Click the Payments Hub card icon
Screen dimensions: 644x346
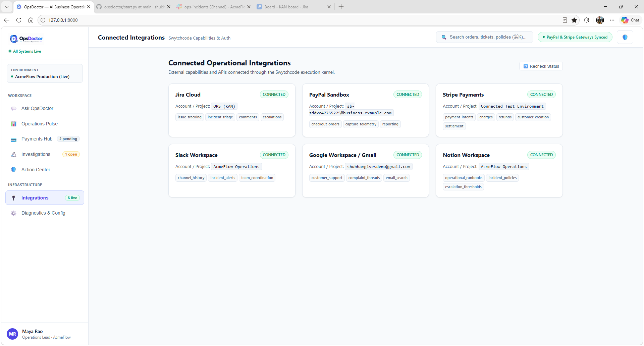[x=13, y=139]
